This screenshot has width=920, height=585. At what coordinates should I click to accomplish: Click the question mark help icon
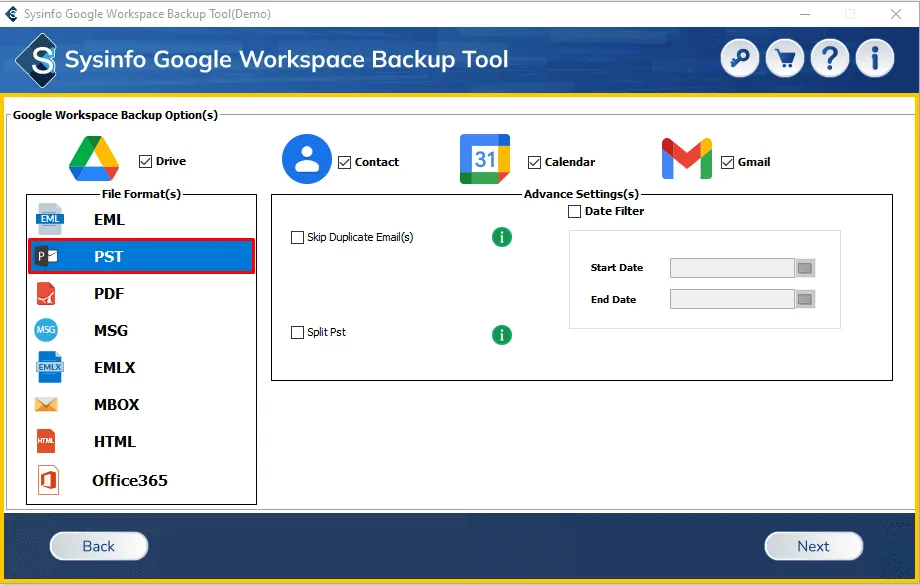point(830,59)
